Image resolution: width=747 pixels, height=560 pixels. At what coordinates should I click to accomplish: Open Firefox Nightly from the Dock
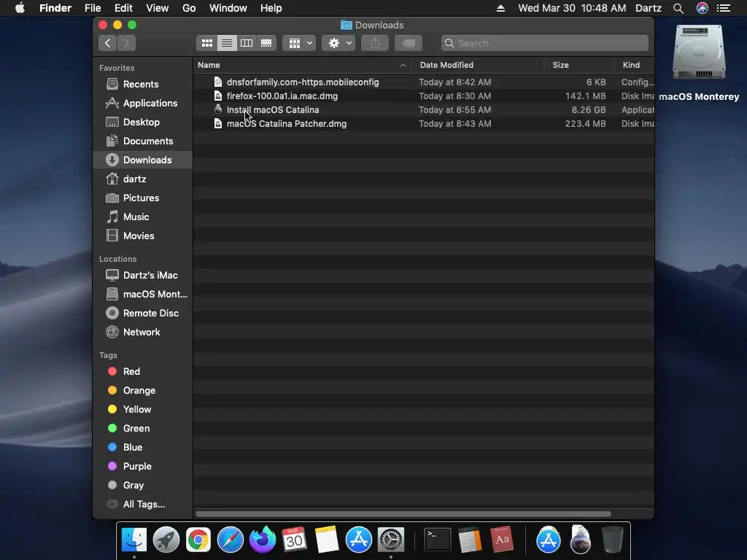click(x=263, y=540)
